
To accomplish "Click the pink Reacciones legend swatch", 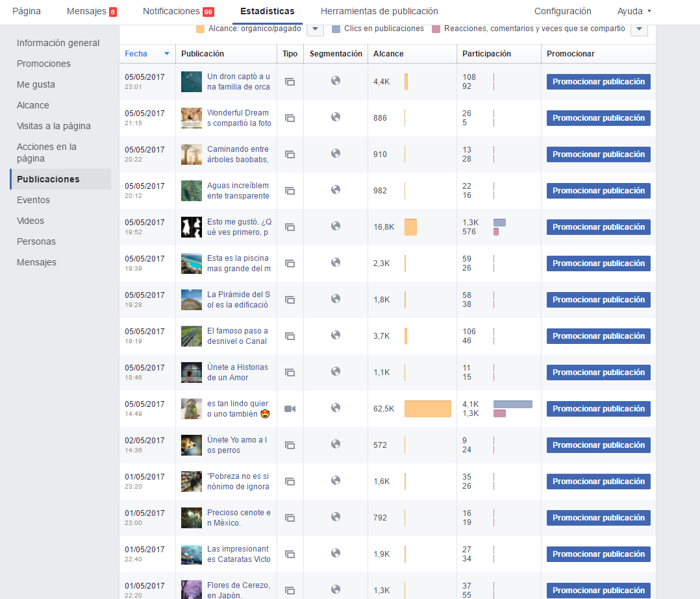I will click(x=436, y=29).
